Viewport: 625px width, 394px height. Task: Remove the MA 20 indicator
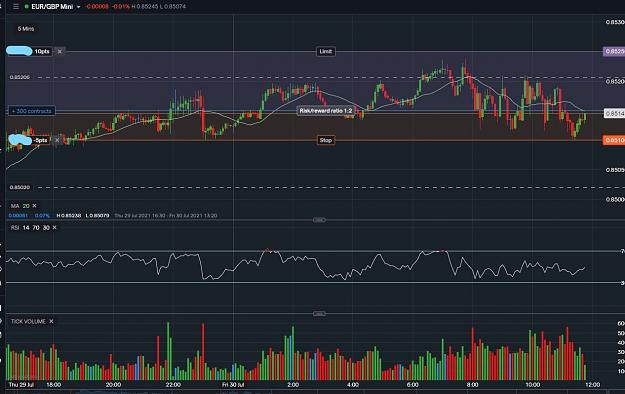34,206
